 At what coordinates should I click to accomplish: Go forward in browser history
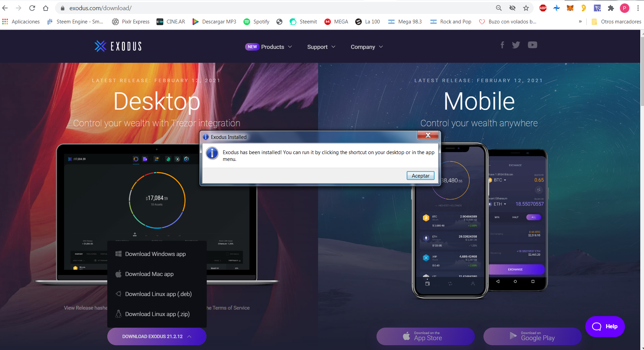19,8
